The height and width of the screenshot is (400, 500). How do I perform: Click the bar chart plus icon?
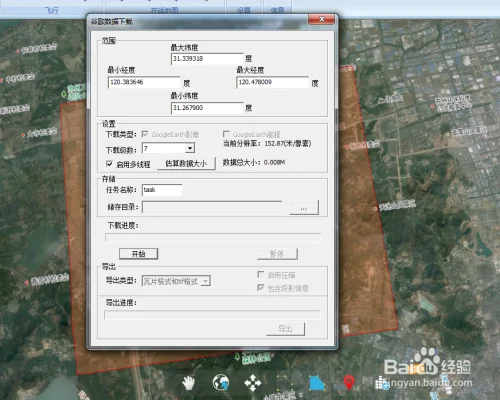click(x=381, y=383)
